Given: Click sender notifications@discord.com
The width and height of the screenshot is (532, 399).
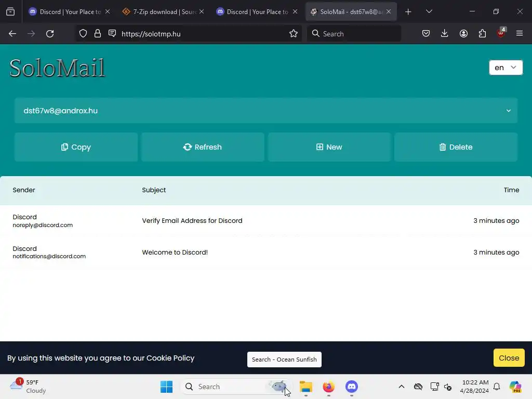Looking at the screenshot, I should click(x=49, y=256).
